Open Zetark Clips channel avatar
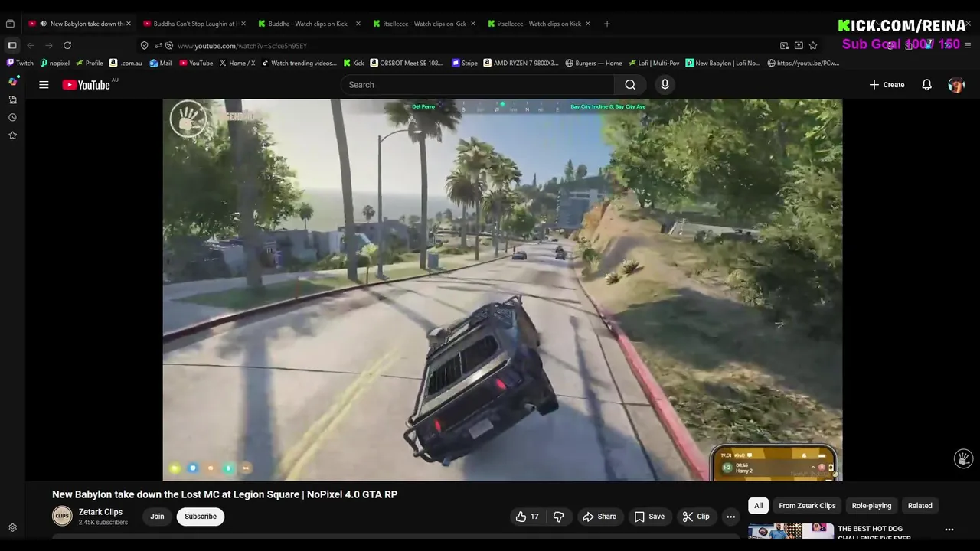980x551 pixels. click(62, 517)
